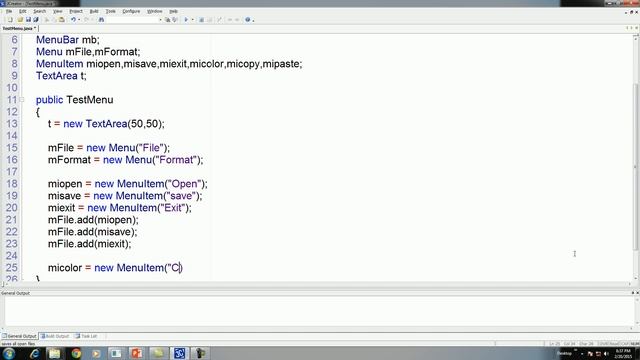The image size is (640, 360).
Task: Click the Build toolbar icon right of Run
Action: [201, 20]
